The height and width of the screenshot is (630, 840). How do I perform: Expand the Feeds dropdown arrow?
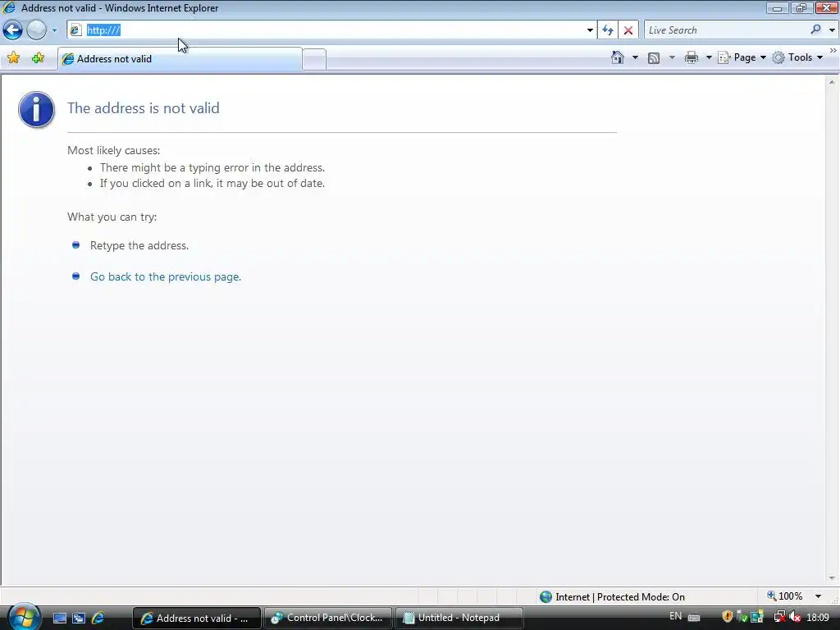[x=673, y=57]
